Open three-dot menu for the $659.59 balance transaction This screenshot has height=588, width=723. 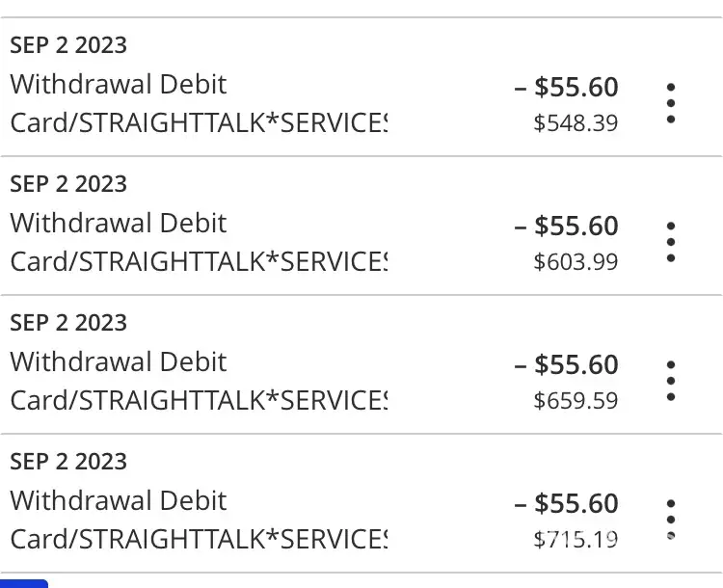point(671,381)
